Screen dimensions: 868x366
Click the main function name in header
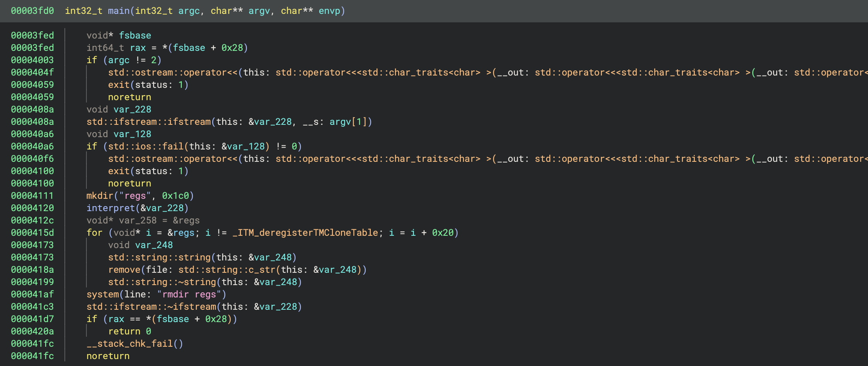point(118,11)
